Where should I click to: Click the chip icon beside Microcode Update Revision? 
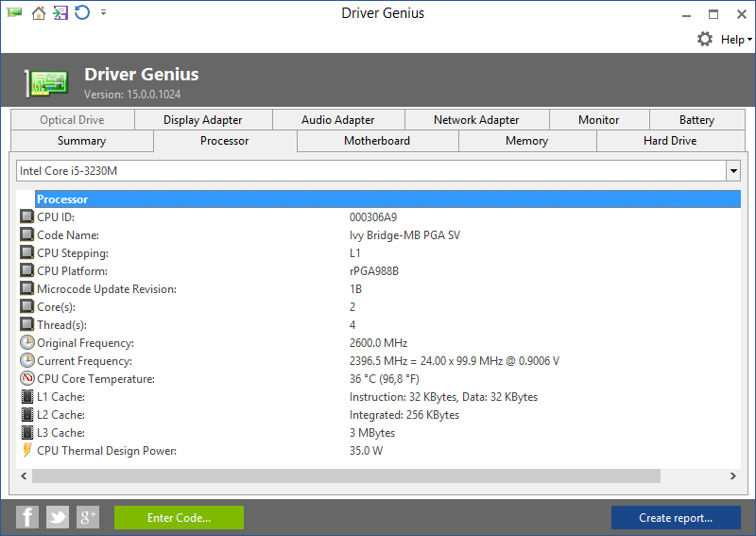point(27,288)
